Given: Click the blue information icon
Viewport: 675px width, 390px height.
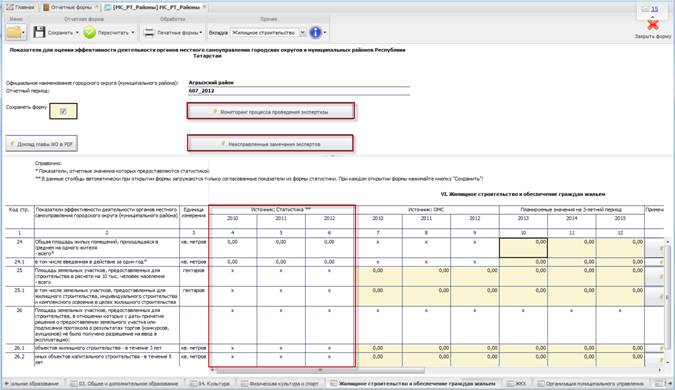Looking at the screenshot, I should coord(316,32).
